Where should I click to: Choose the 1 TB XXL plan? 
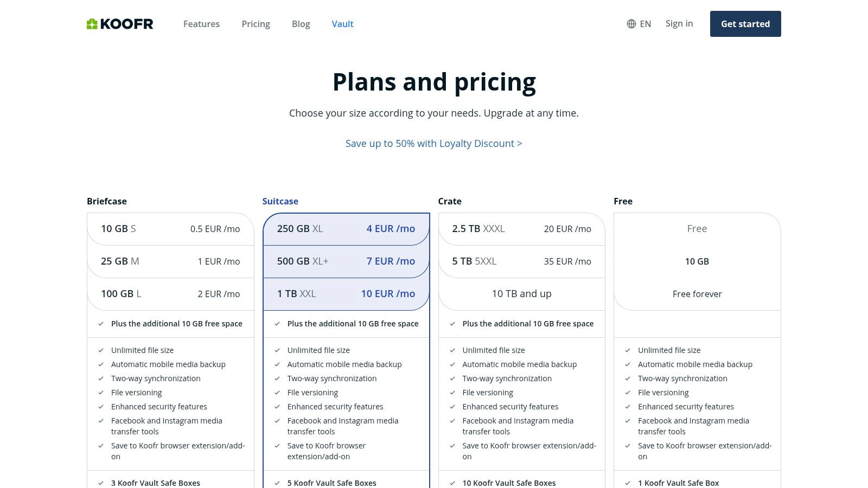pos(346,294)
